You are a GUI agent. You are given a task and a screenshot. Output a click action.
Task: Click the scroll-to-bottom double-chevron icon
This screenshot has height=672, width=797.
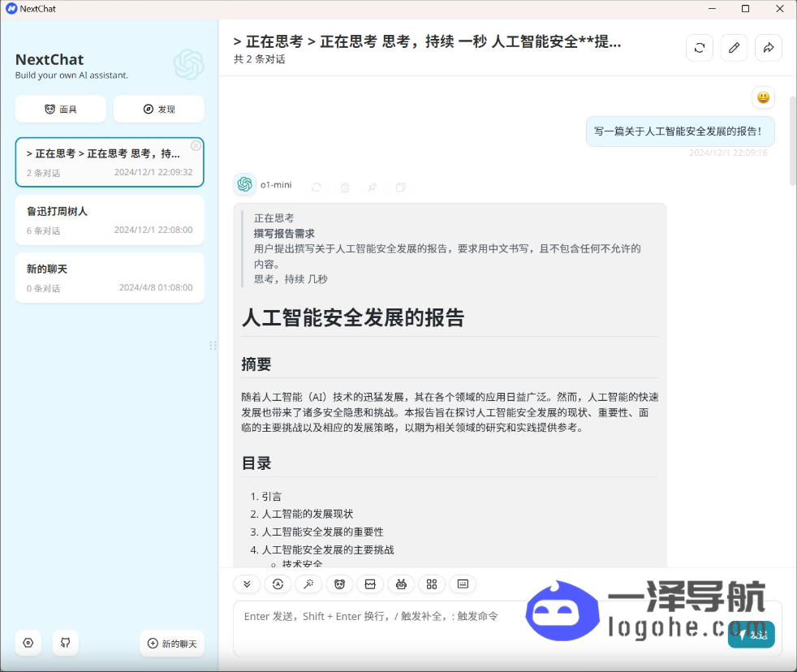pyautogui.click(x=247, y=584)
